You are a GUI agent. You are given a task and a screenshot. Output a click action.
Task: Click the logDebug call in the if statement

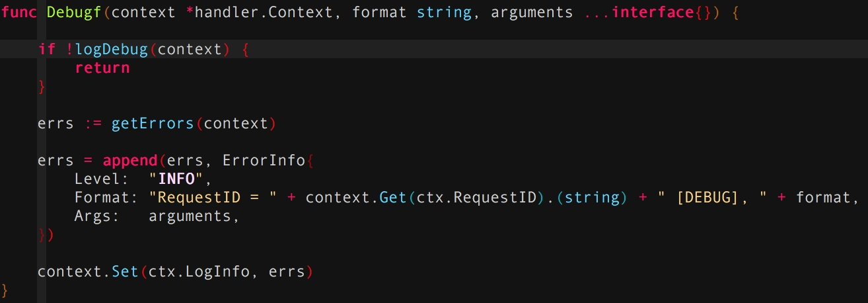click(112, 49)
